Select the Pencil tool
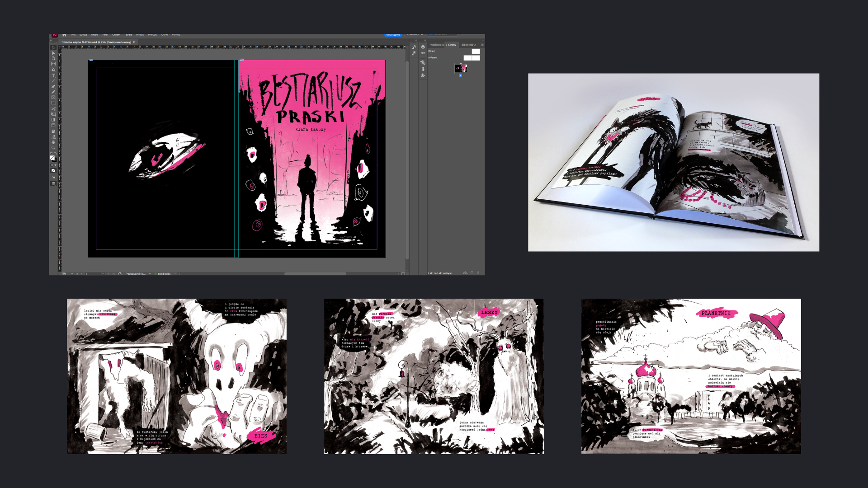Viewport: 868px width, 488px height. [x=53, y=92]
